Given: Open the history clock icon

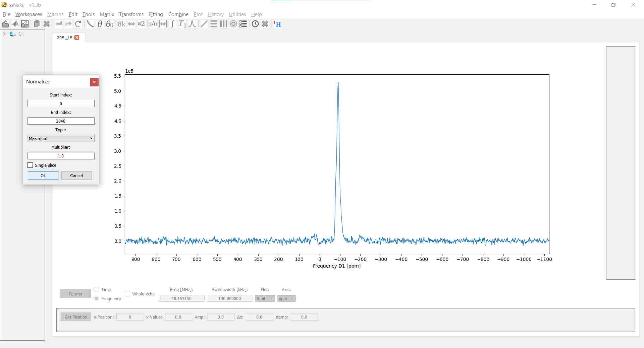Looking at the screenshot, I should (x=255, y=24).
